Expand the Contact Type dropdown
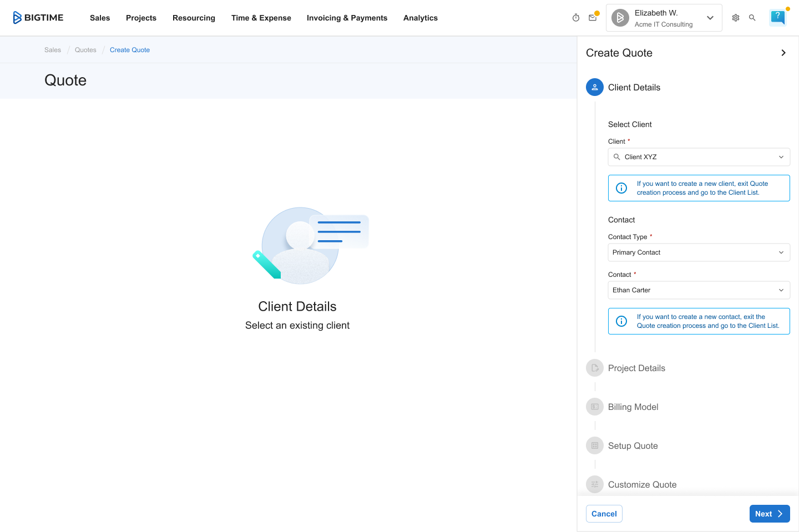 (699, 252)
